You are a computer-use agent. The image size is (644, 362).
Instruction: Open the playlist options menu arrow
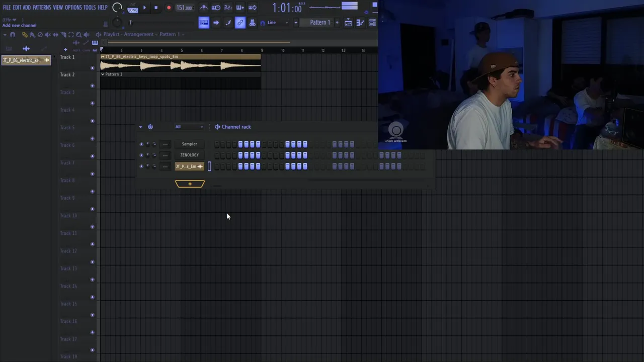(5, 35)
